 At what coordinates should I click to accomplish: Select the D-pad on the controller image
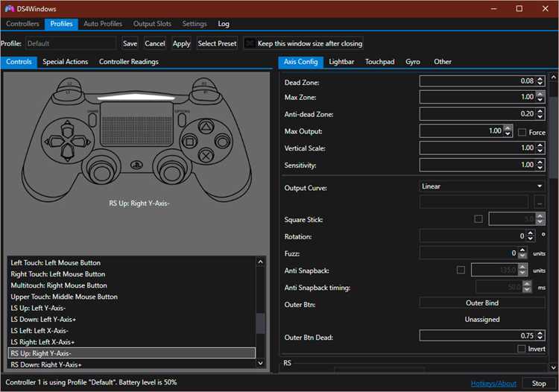pos(67,141)
